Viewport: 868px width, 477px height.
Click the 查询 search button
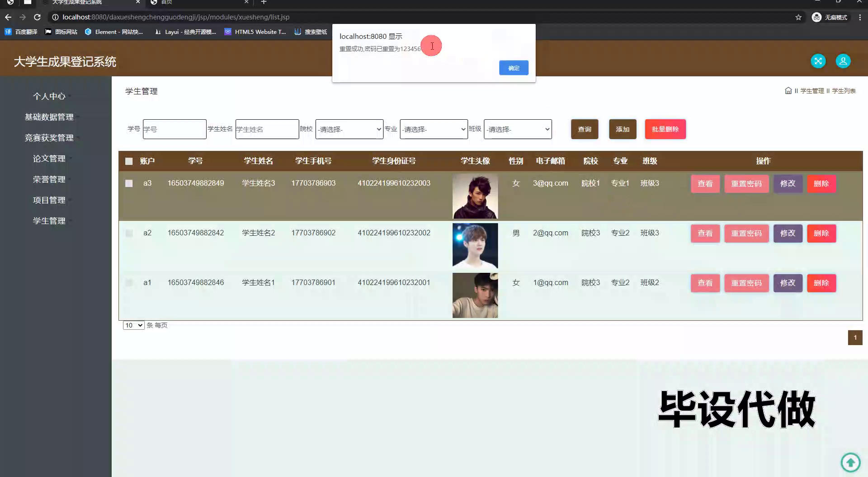tap(585, 129)
